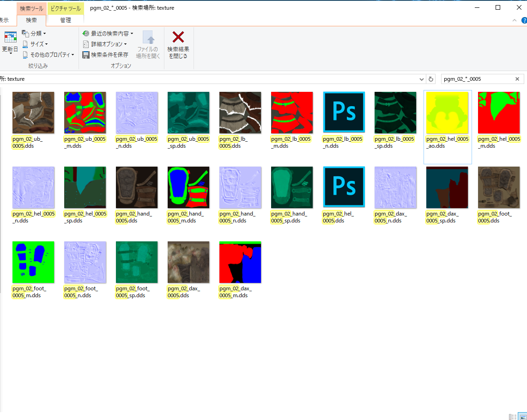Select the 検索 ribbon tab
The height and width of the screenshot is (420, 527).
click(31, 20)
